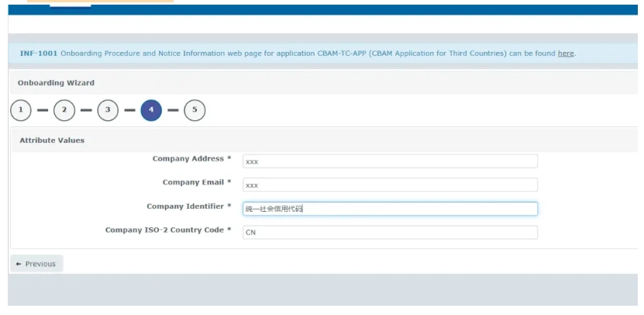Click the INF-1001 notice code
This screenshot has width=644, height=315.
36,53
